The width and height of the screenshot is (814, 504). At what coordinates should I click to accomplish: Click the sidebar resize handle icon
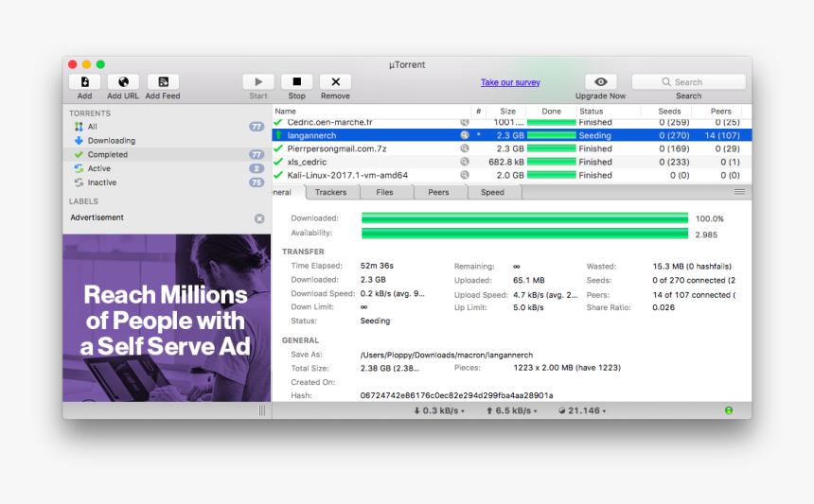[x=262, y=410]
